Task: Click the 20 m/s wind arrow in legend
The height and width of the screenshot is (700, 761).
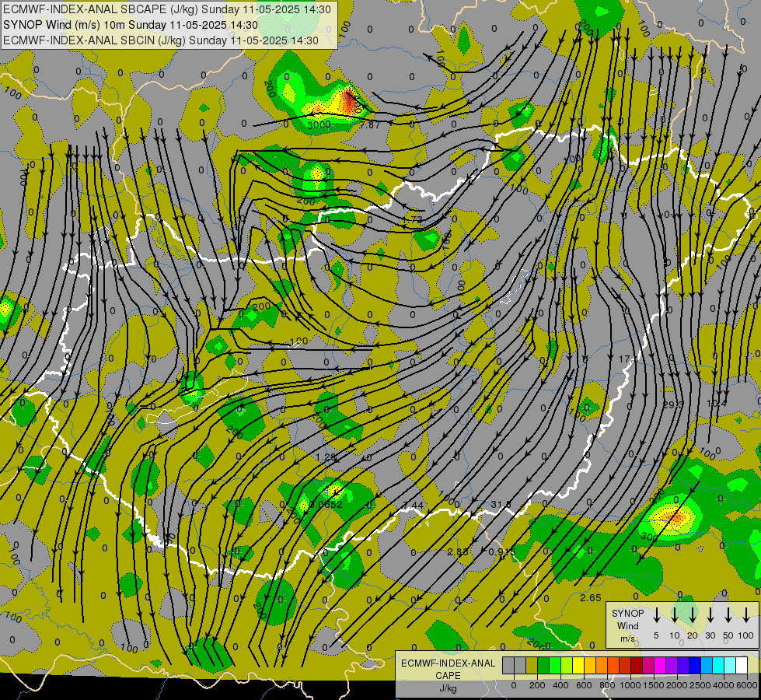Action: [x=693, y=615]
